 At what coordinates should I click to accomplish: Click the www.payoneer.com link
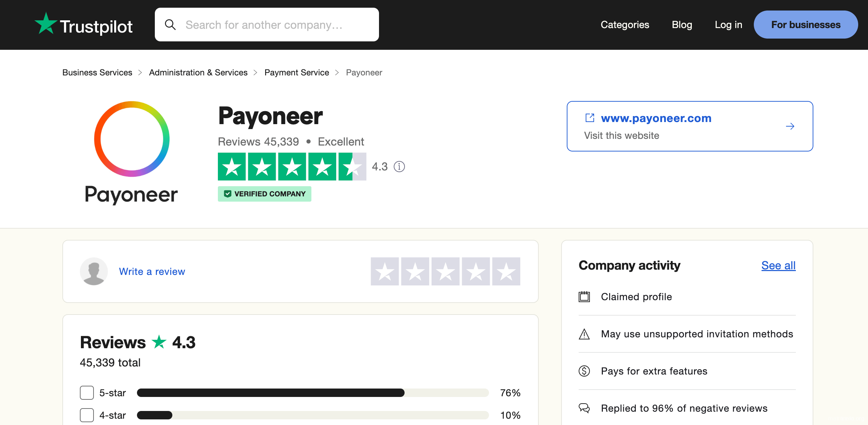656,118
